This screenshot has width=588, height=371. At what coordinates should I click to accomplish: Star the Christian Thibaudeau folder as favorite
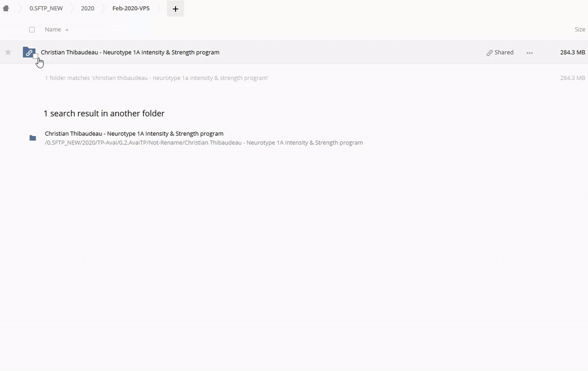(8, 52)
